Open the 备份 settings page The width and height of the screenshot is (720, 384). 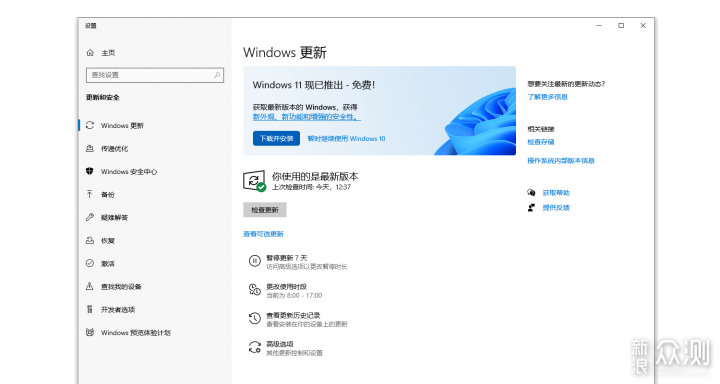[108, 194]
